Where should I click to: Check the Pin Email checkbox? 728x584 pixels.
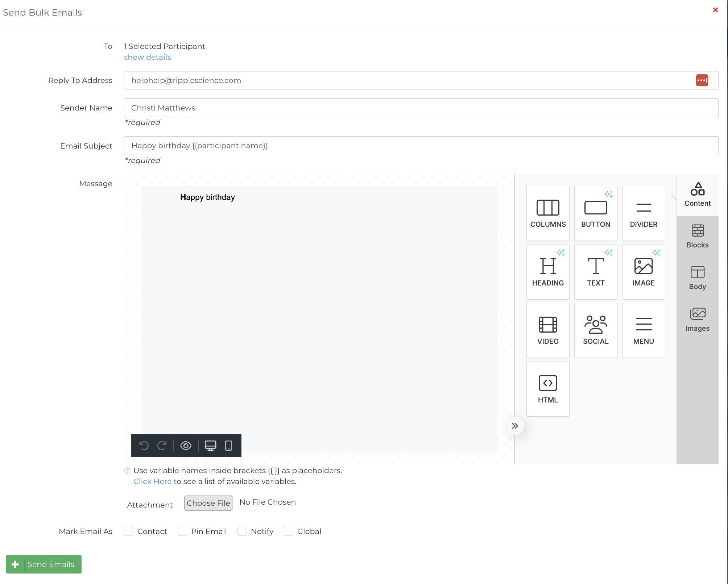[182, 531]
